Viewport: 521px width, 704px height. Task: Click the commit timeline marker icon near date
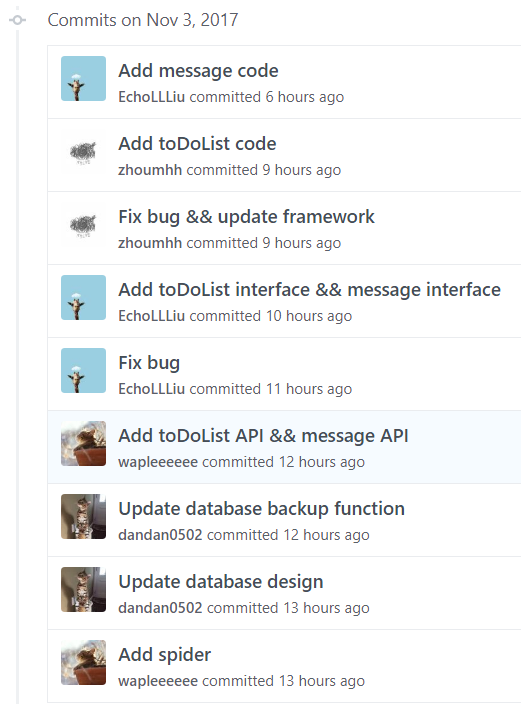18,20
